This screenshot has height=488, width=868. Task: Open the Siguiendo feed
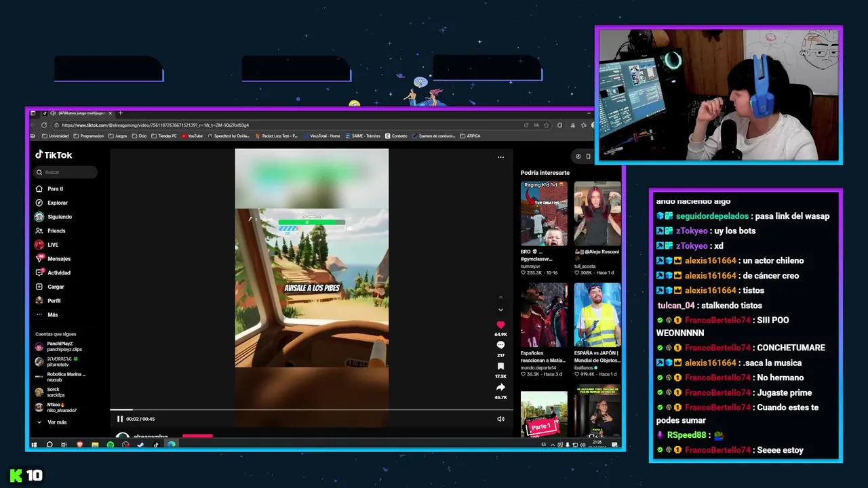pos(54,217)
